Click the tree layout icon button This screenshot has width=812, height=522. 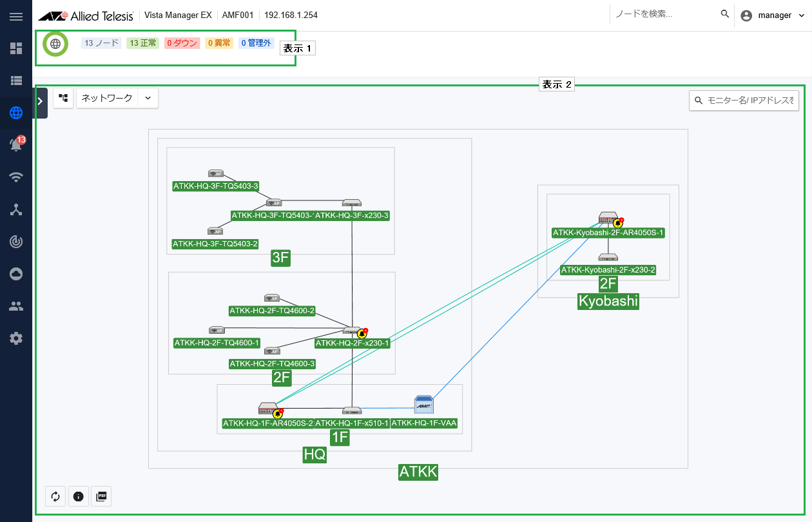63,98
